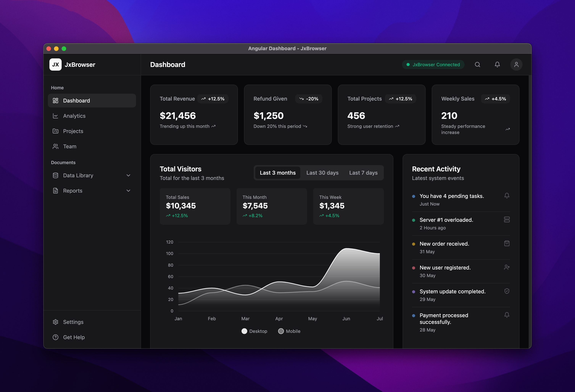The image size is (575, 392).
Task: Click server icon beside Server #1 overloaded
Action: tap(507, 219)
